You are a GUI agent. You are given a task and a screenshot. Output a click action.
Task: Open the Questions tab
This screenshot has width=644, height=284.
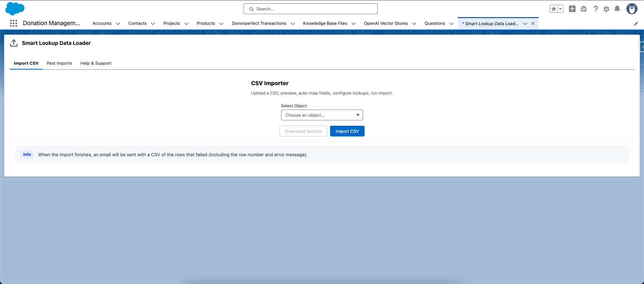tap(435, 23)
